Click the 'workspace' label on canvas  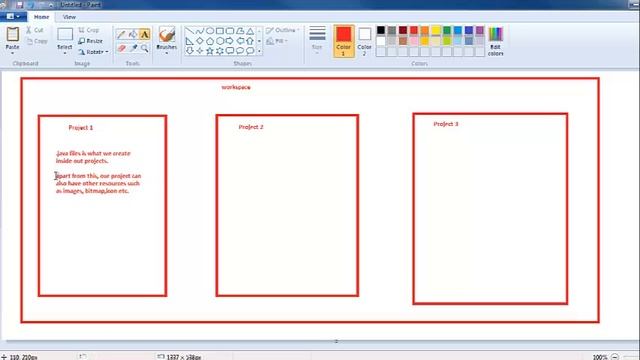(236, 87)
